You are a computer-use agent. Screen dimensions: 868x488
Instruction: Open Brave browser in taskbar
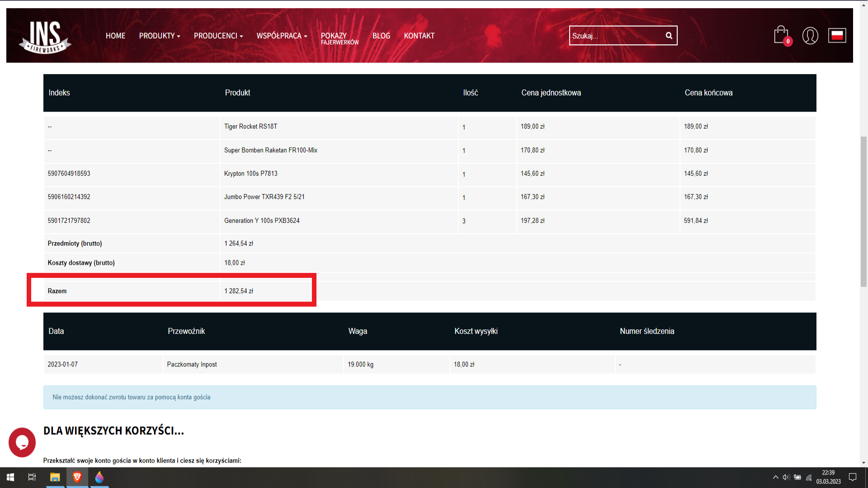click(x=77, y=477)
